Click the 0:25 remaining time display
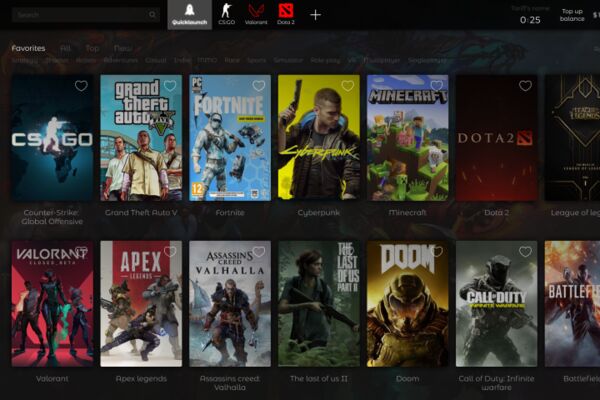The image size is (600, 400). (530, 20)
